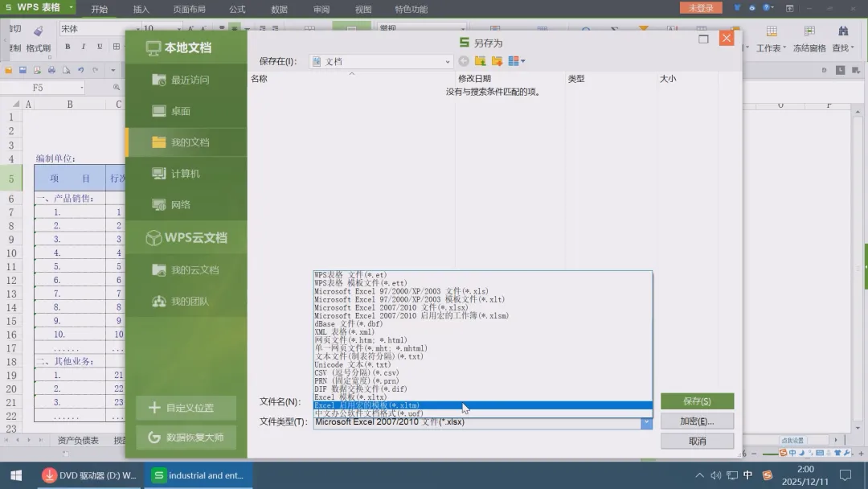Collapse the 文件类型 dropdown arrow

pos(646,422)
